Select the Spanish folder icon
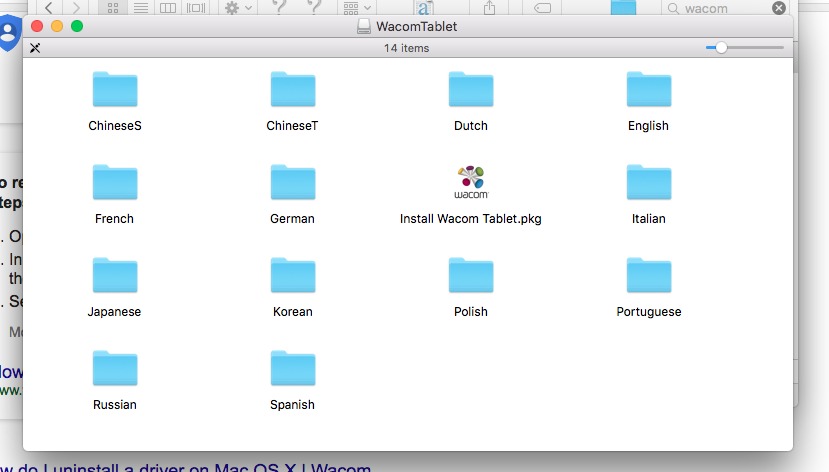This screenshot has width=829, height=472. (x=293, y=368)
